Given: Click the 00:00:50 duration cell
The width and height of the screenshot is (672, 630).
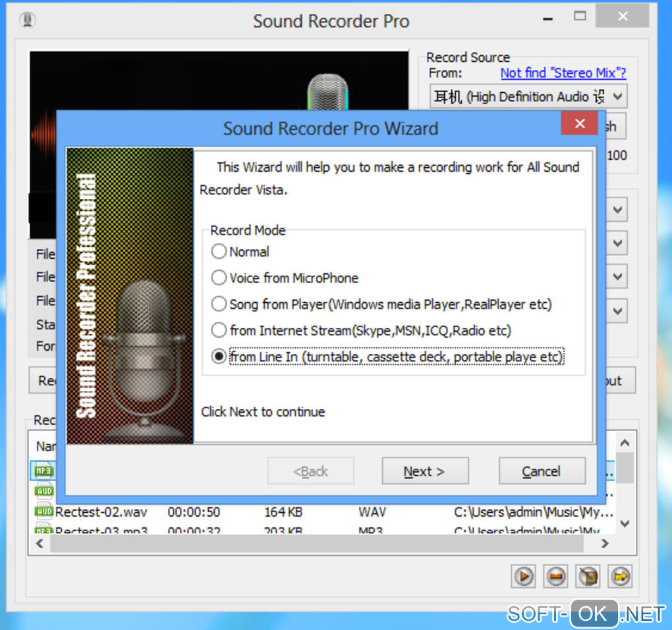Looking at the screenshot, I should tap(194, 512).
